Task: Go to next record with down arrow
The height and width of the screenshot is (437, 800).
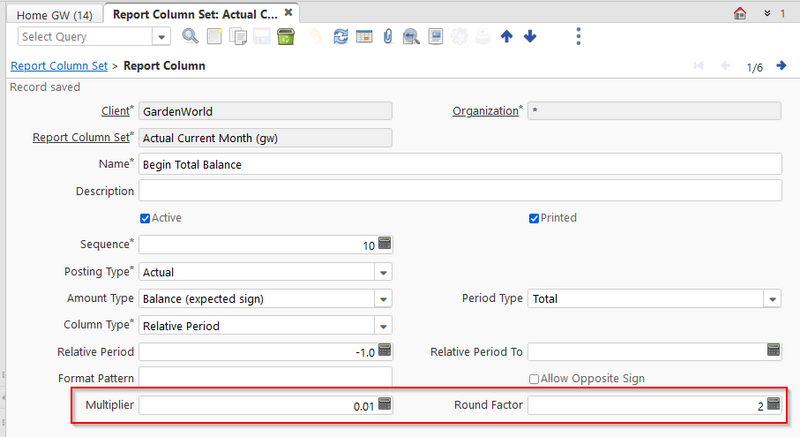Action: (x=530, y=37)
